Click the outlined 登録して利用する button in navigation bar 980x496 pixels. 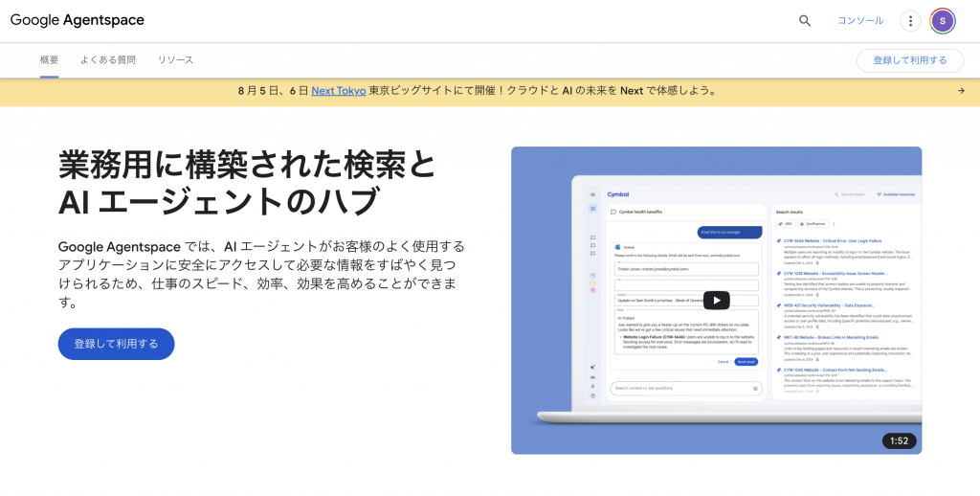point(910,60)
